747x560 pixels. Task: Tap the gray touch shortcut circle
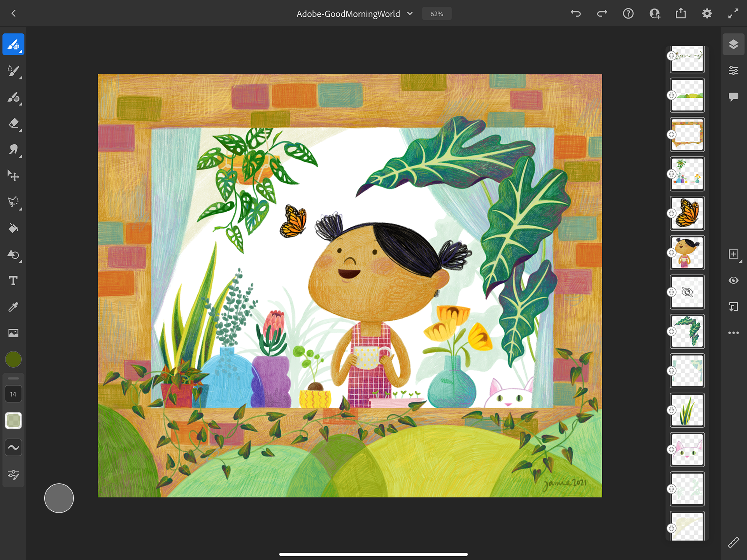pyautogui.click(x=59, y=498)
